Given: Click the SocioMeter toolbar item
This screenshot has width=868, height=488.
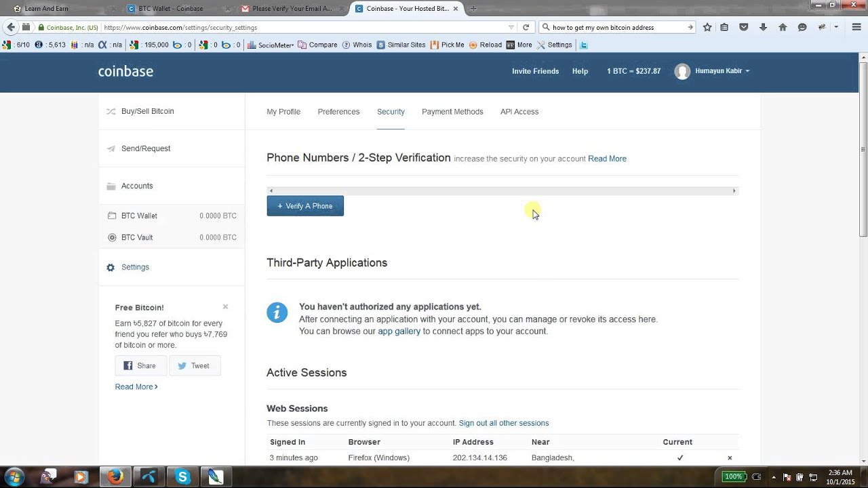Looking at the screenshot, I should coord(270,45).
